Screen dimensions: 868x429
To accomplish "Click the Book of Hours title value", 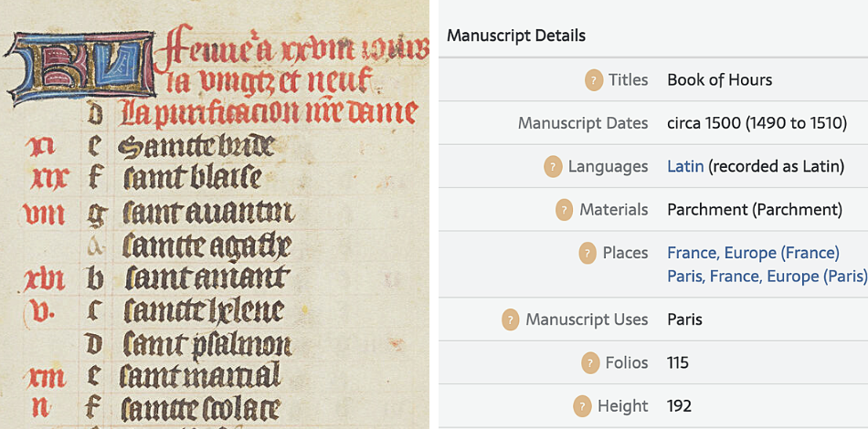I will click(x=720, y=80).
